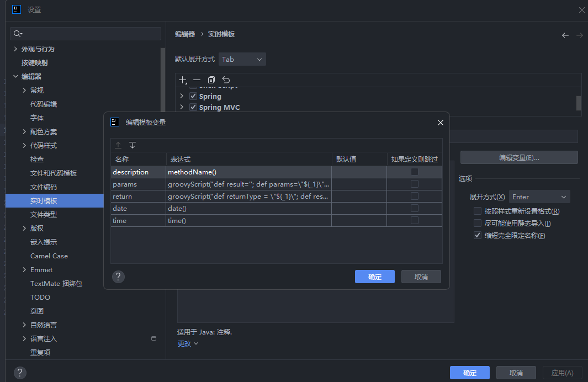The height and width of the screenshot is (382, 588).
Task: Toggle skip-if-defined for params row
Action: 415,184
